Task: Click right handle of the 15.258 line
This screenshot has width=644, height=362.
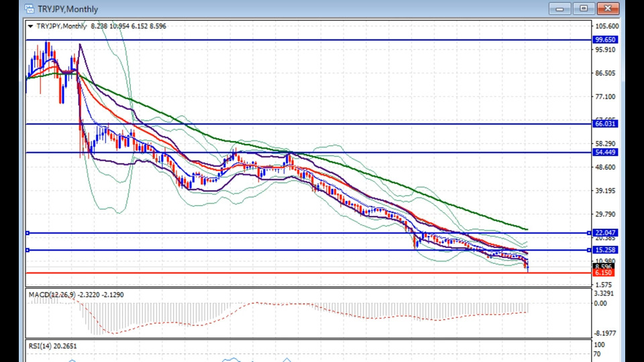Action: coord(589,250)
